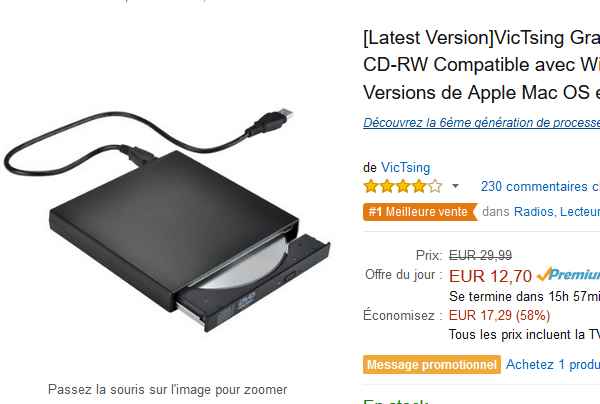The image size is (600, 404).
Task: Click the Message promotionnel badge
Action: click(432, 365)
